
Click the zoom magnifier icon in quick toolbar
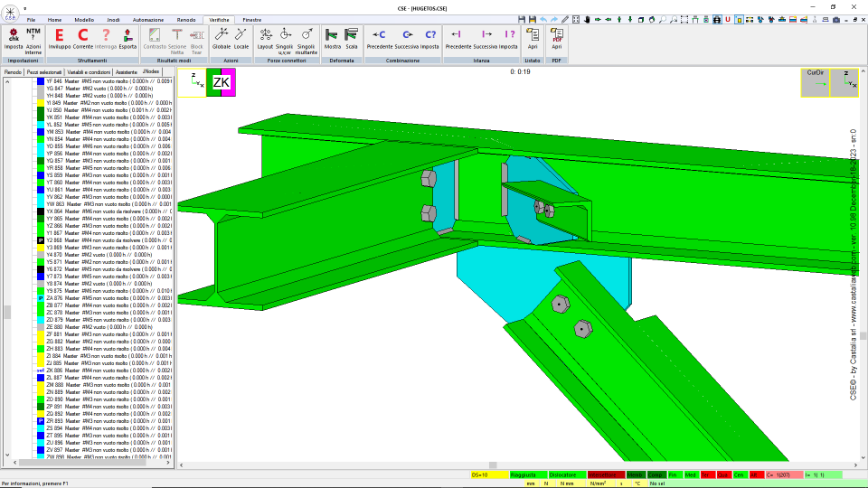663,19
